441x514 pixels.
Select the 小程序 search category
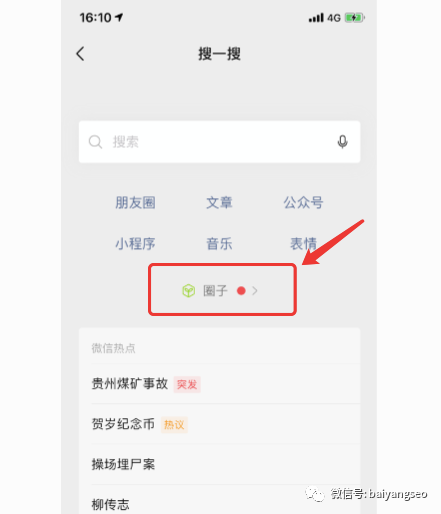click(135, 244)
